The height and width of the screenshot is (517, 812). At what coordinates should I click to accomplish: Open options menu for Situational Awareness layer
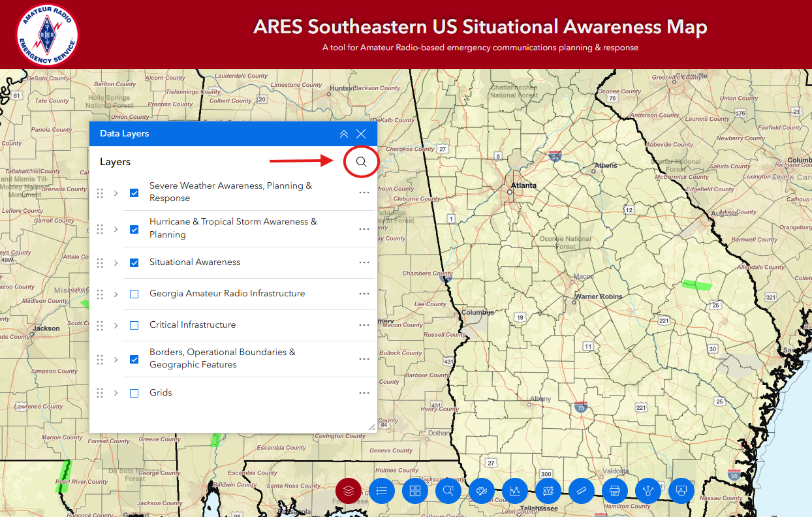(364, 262)
